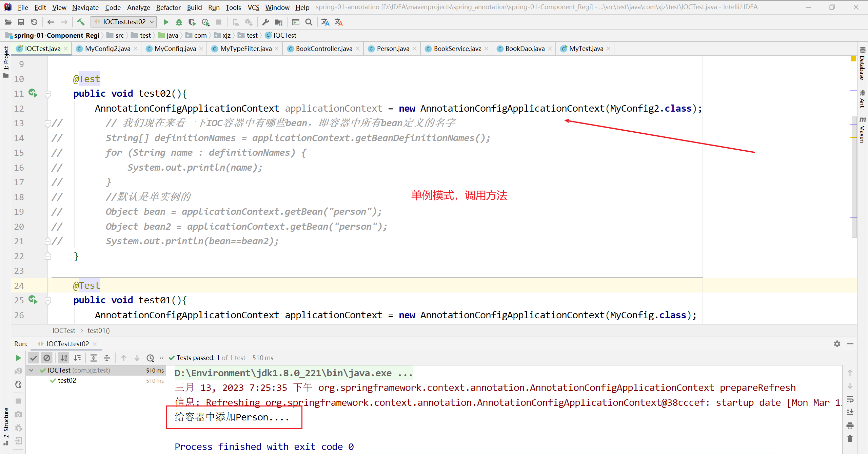868x454 pixels.
Task: Click Import test history clock icon
Action: point(150,358)
